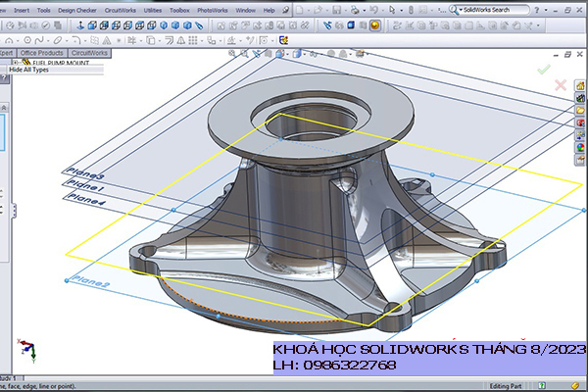The width and height of the screenshot is (588, 392).
Task: Switch to CircuitWorks command tab
Action: (x=89, y=53)
